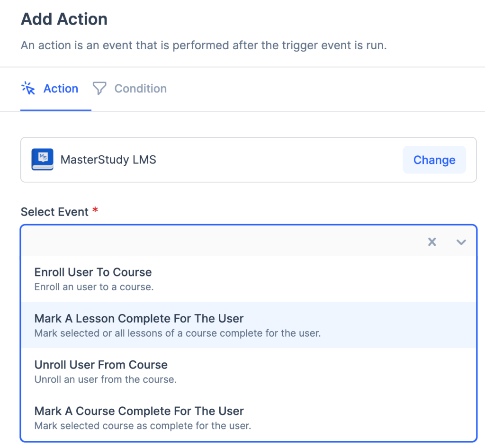The image size is (485, 448).
Task: Click the Add Action heading
Action: [64, 19]
